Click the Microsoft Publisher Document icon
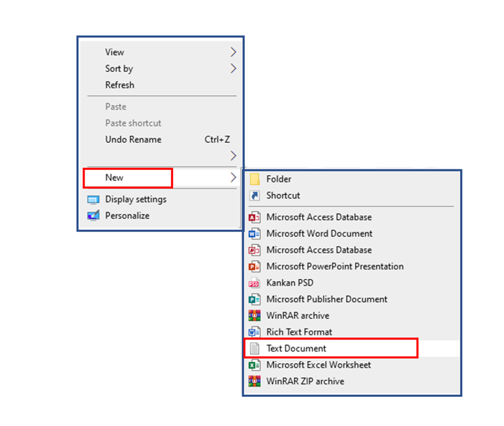 pyautogui.click(x=254, y=299)
